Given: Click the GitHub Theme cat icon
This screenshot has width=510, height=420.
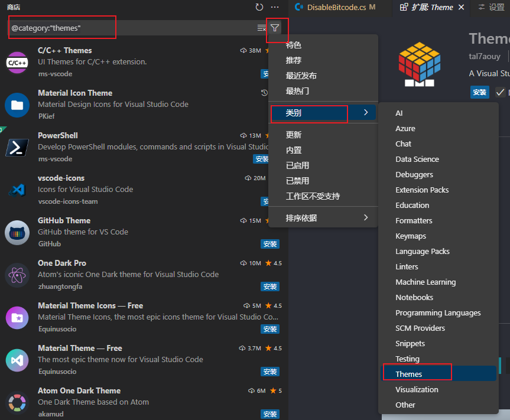Looking at the screenshot, I should (17, 233).
